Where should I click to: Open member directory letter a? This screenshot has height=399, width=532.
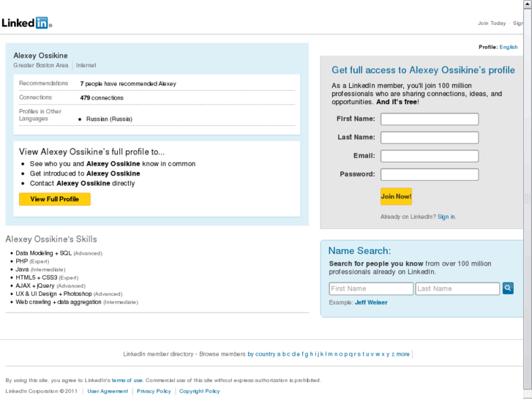pos(279,354)
